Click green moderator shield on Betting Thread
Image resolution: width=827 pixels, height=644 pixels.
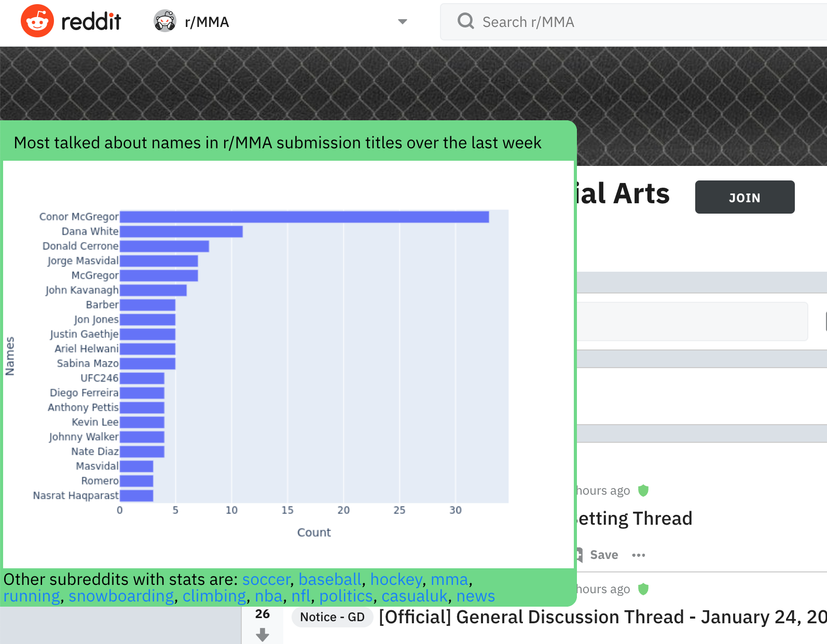point(643,491)
